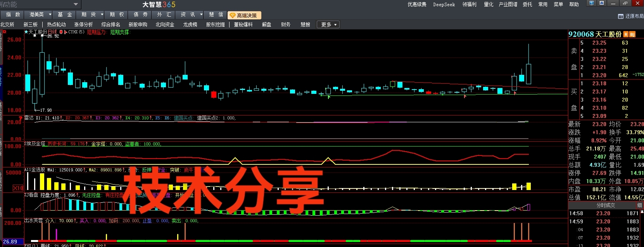Expand the 期货 dropdown arrow

[102, 15]
